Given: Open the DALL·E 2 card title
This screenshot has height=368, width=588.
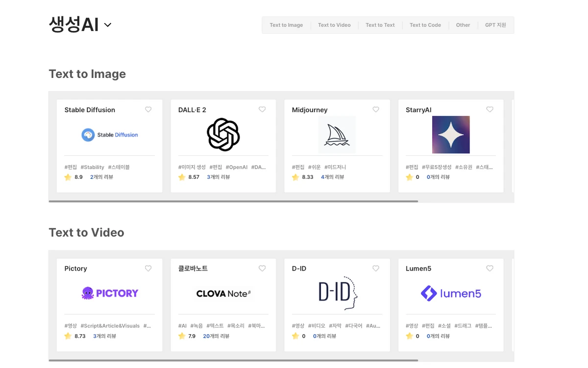Looking at the screenshot, I should (x=192, y=110).
